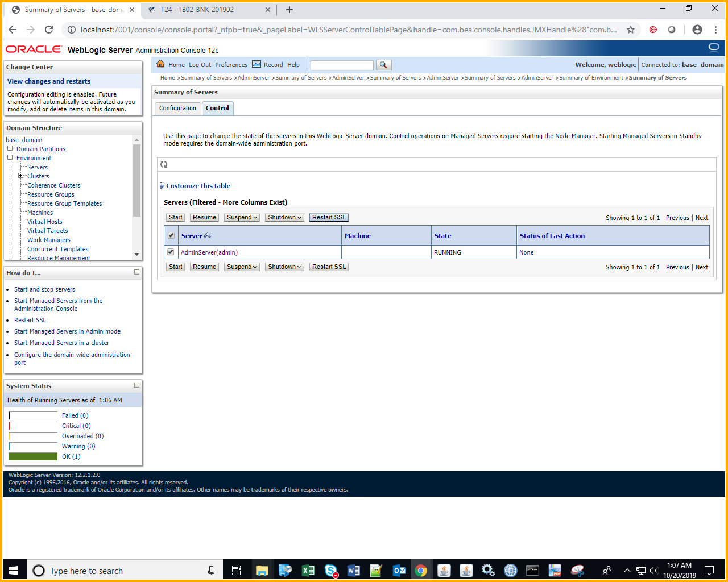Screen dimensions: 728x582
Task: Click the sort arrow beside Server column
Action: click(208, 236)
